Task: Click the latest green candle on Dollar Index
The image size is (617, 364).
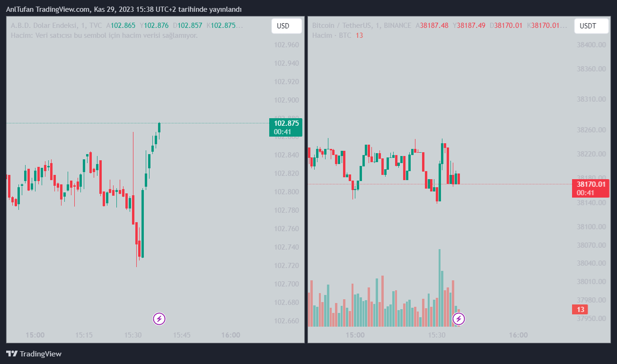Action: pyautogui.click(x=159, y=128)
